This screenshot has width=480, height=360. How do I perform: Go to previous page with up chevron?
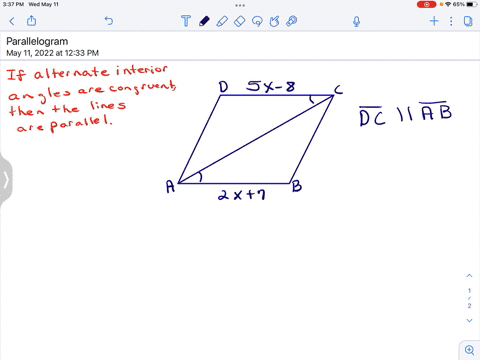coord(469,276)
